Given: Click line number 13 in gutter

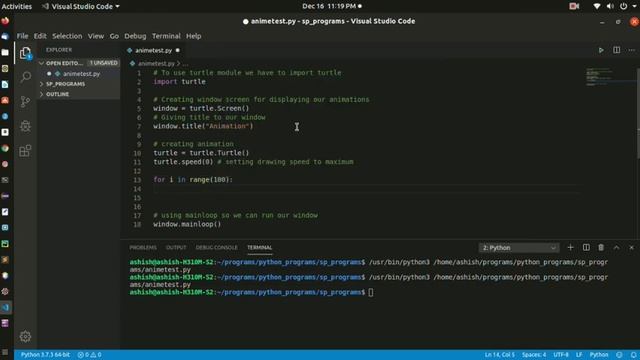Looking at the screenshot, I should (137, 180).
